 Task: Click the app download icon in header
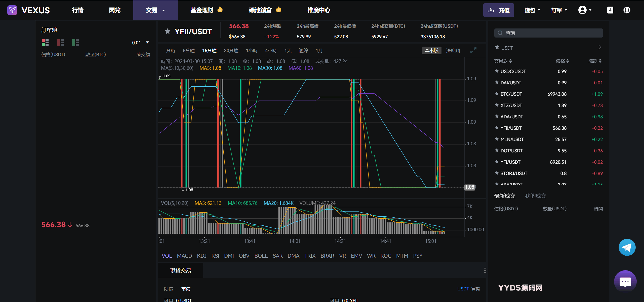[x=610, y=10]
